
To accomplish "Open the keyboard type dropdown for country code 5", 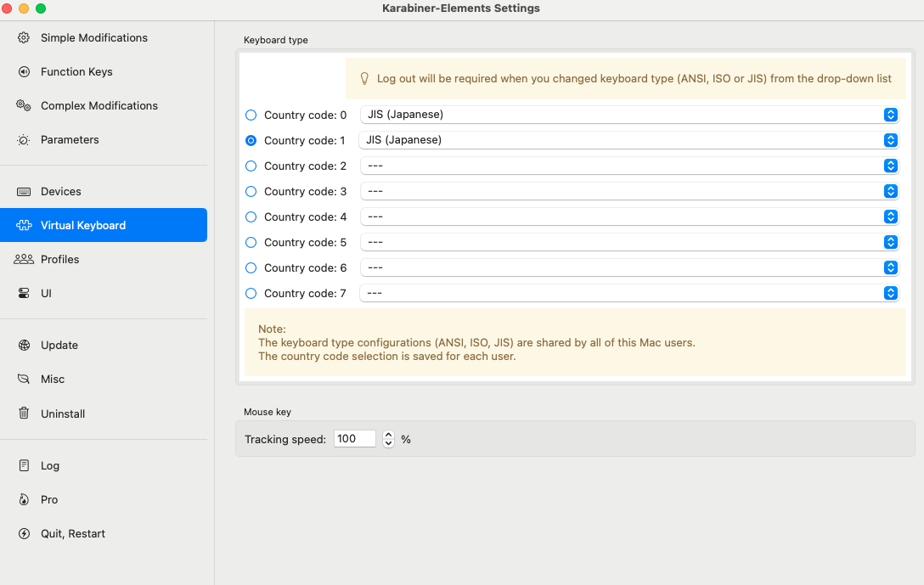I will pyautogui.click(x=628, y=242).
